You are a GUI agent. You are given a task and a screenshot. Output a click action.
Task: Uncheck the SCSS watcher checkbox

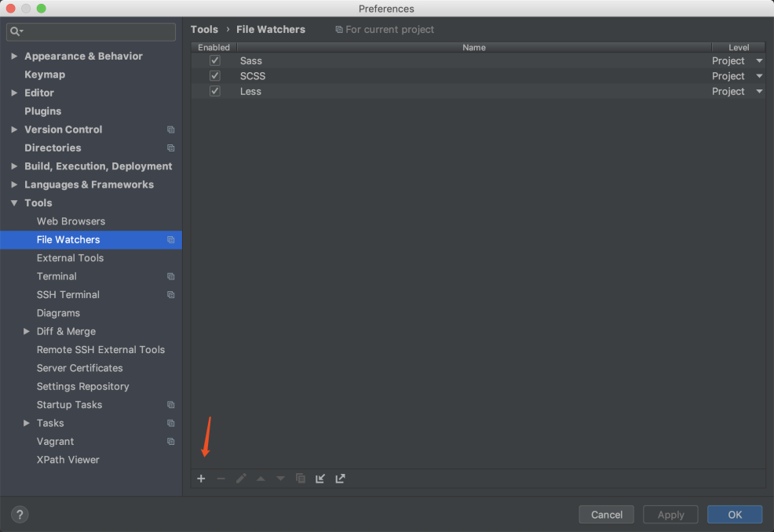(x=215, y=76)
